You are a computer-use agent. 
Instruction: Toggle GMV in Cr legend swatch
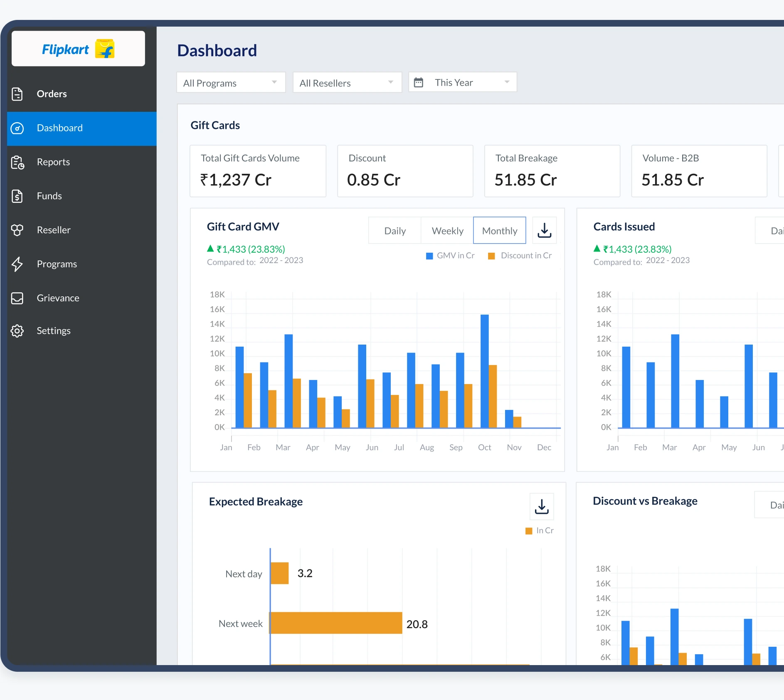pos(429,256)
